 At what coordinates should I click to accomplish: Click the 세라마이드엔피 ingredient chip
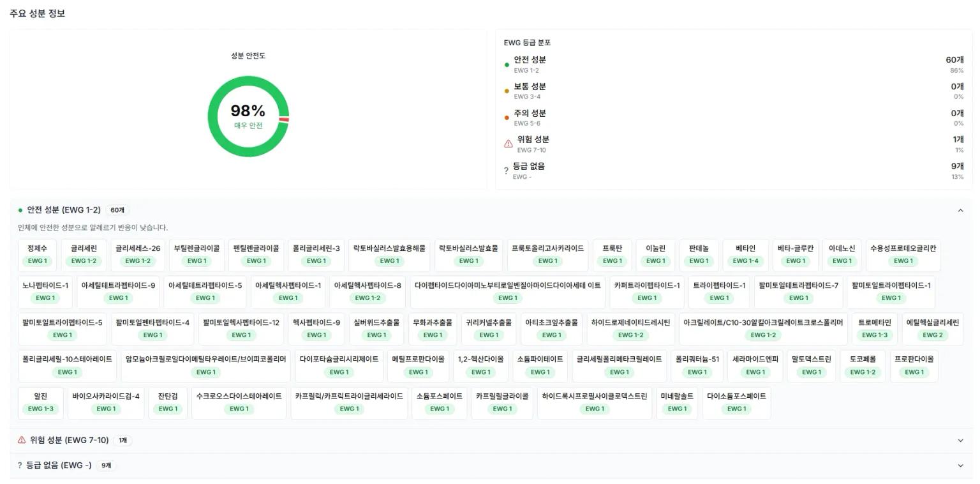tap(755, 366)
